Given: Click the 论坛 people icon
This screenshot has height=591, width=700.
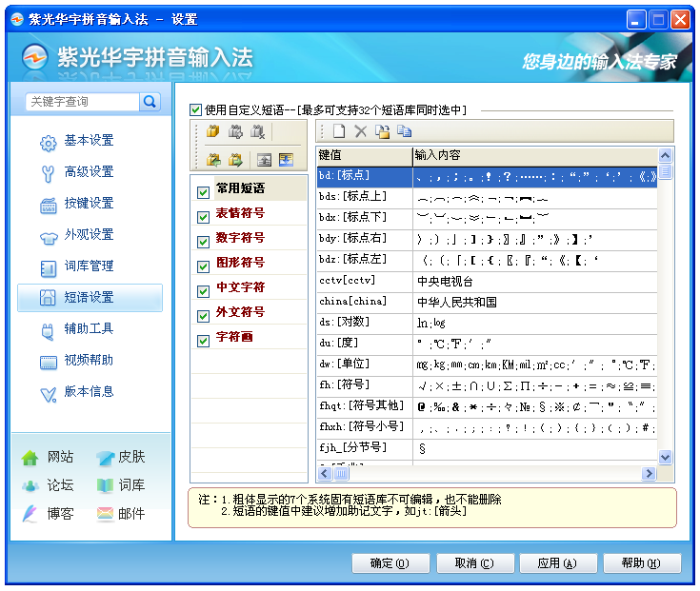Looking at the screenshot, I should [x=30, y=485].
